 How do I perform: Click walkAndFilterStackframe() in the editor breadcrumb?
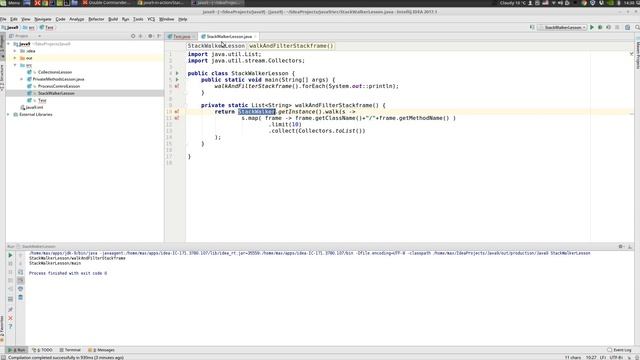(291, 46)
